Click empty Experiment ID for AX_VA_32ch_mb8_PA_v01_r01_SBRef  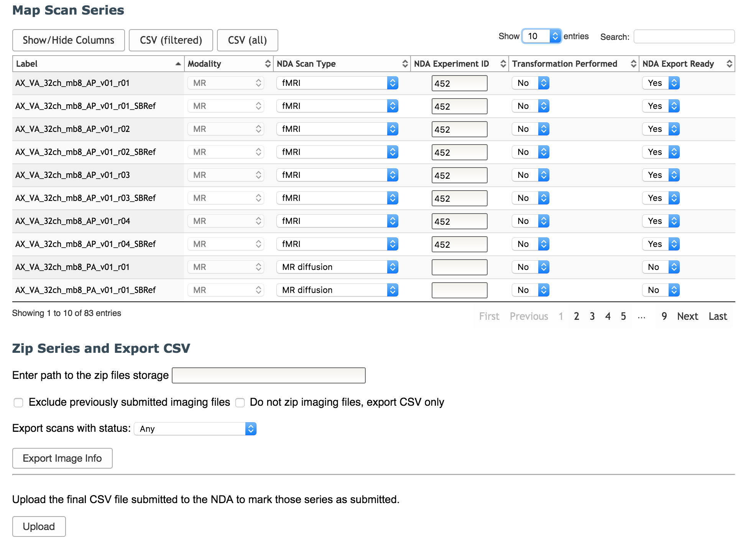pyautogui.click(x=459, y=290)
